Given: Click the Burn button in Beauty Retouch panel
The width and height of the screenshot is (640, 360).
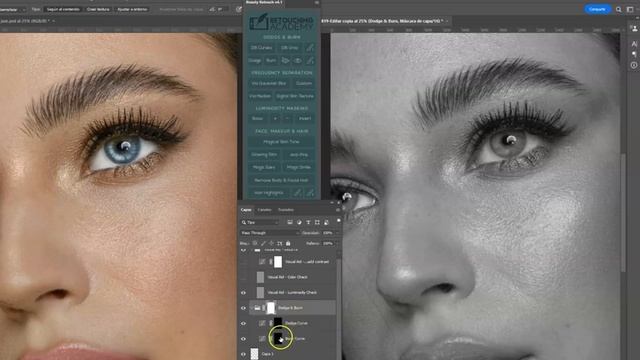Looking at the screenshot, I should click(271, 60).
